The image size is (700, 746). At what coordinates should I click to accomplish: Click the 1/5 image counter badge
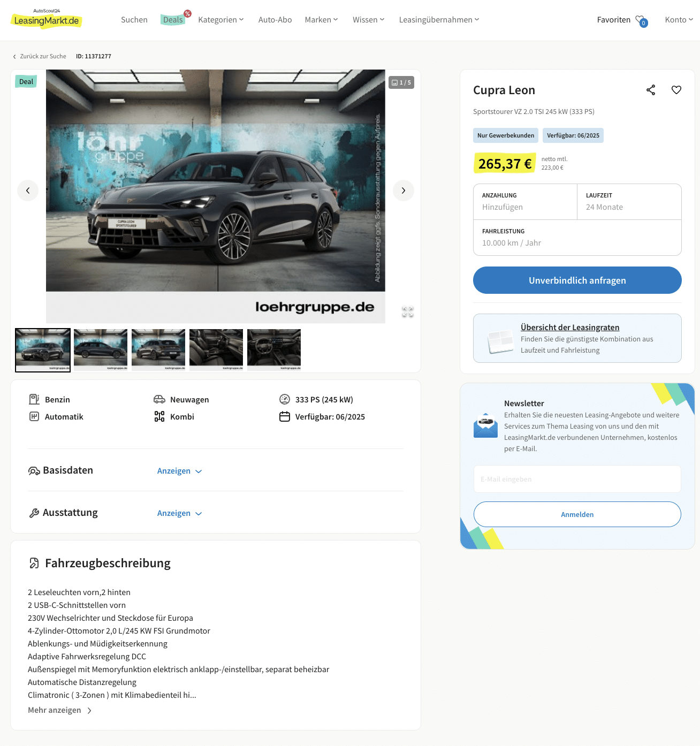click(x=401, y=82)
